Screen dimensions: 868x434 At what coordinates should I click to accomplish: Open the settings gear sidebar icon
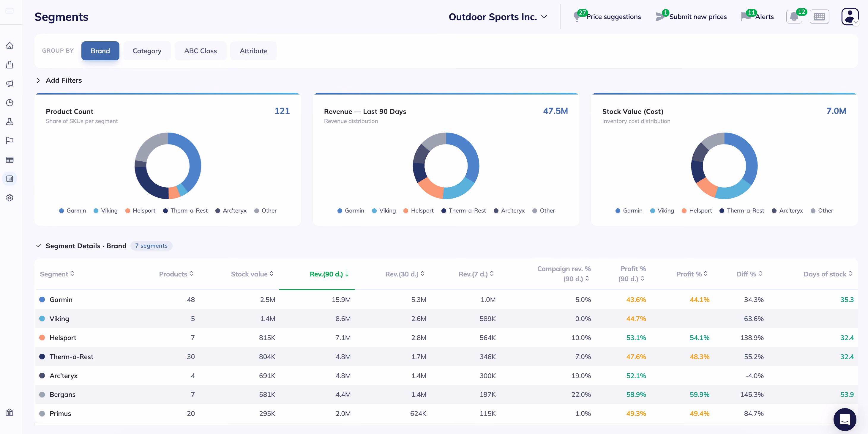(10, 198)
